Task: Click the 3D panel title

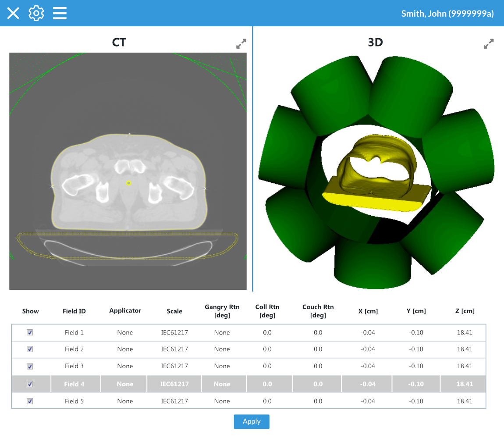Action: pos(375,43)
